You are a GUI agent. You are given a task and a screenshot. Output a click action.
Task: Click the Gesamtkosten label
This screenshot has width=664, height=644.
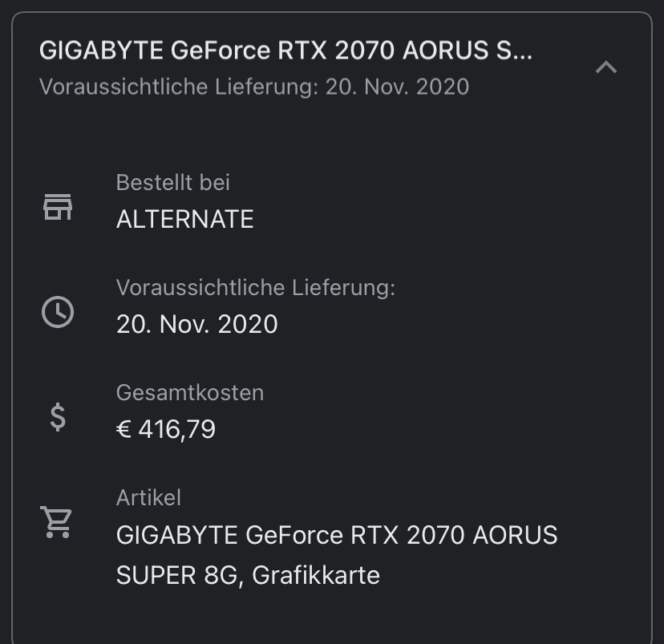[189, 393]
